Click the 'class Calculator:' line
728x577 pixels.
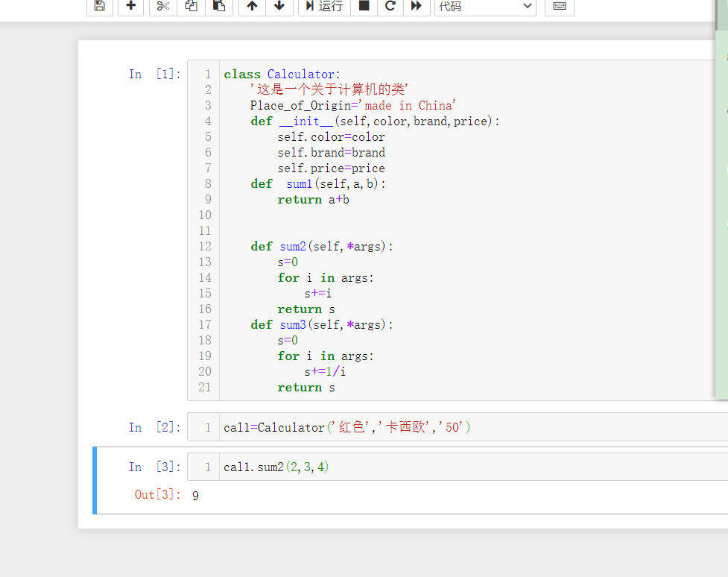click(x=282, y=75)
